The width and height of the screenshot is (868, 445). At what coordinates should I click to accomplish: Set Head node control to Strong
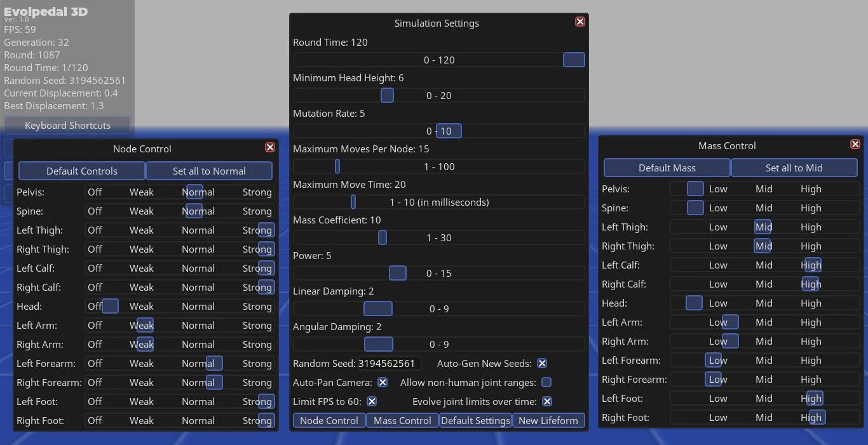(x=257, y=306)
